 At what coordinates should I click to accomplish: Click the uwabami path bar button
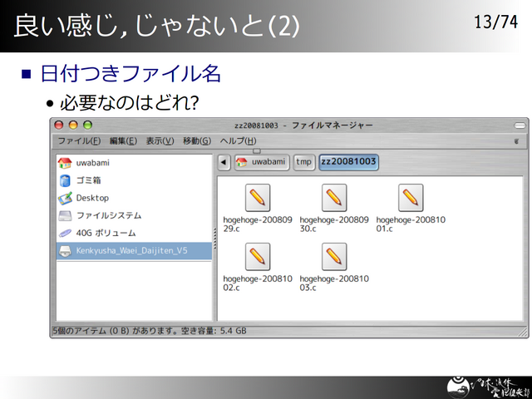262,162
